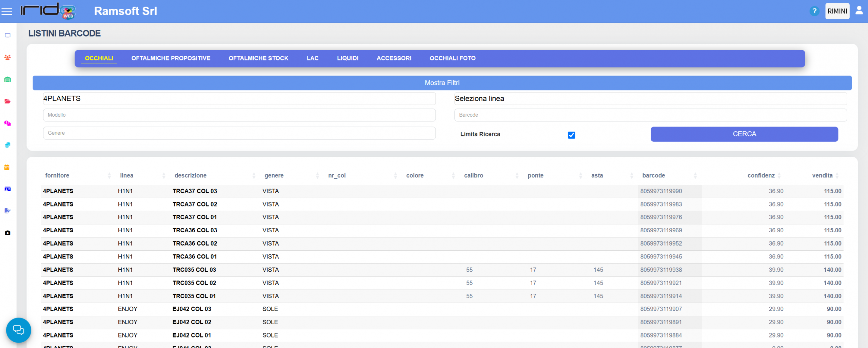This screenshot has width=868, height=348.
Task: Focus the Barcode input field
Action: click(650, 115)
